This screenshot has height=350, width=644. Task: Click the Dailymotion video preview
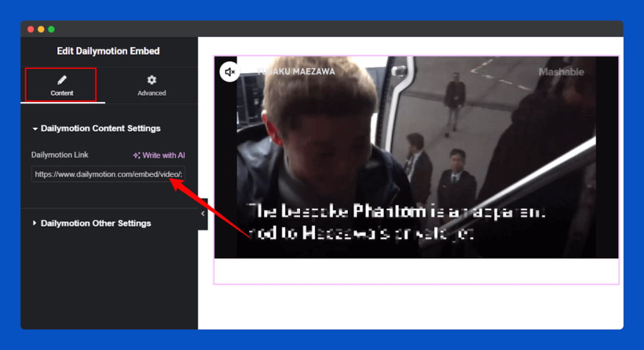[x=416, y=157]
